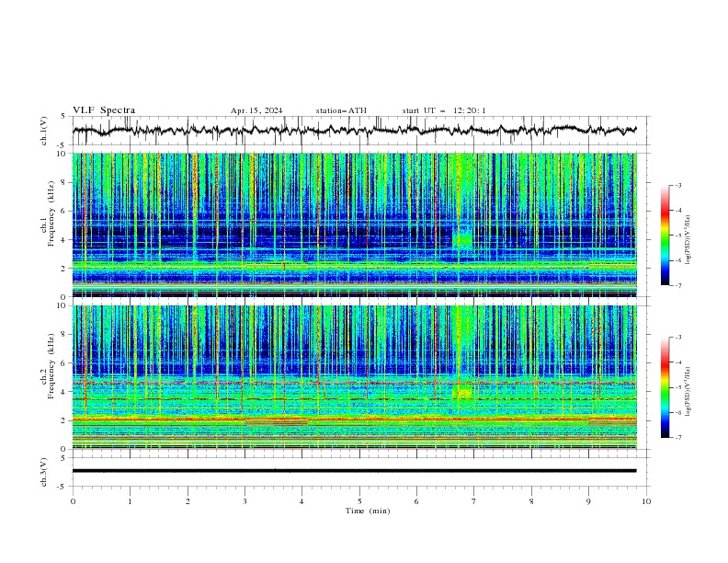Click the ch.3 flat waveform trace
This screenshot has height=563, width=728.
pos(354,471)
